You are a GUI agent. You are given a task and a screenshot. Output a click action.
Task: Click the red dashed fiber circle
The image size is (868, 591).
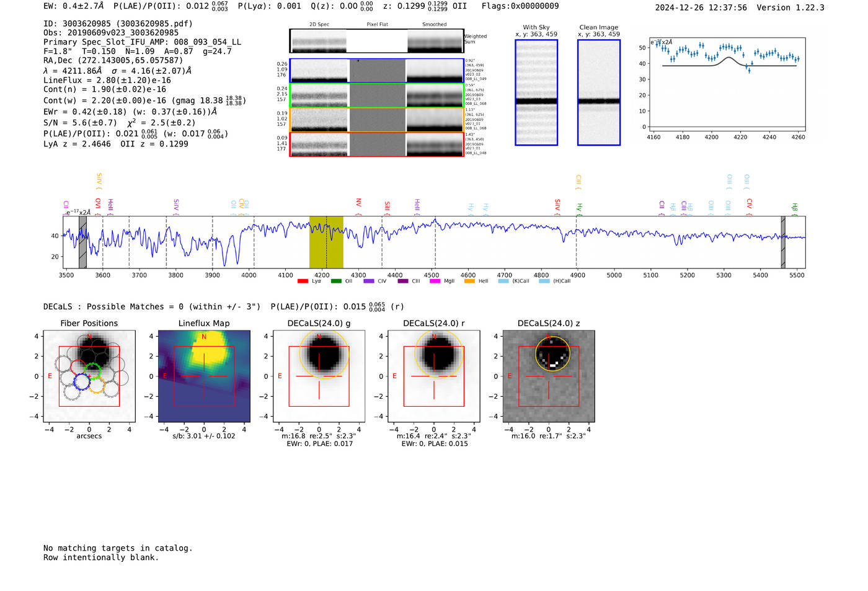pyautogui.click(x=79, y=368)
